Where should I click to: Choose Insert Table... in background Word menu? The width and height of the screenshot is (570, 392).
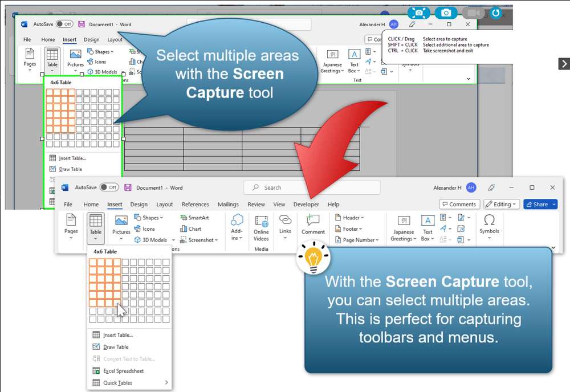point(68,158)
